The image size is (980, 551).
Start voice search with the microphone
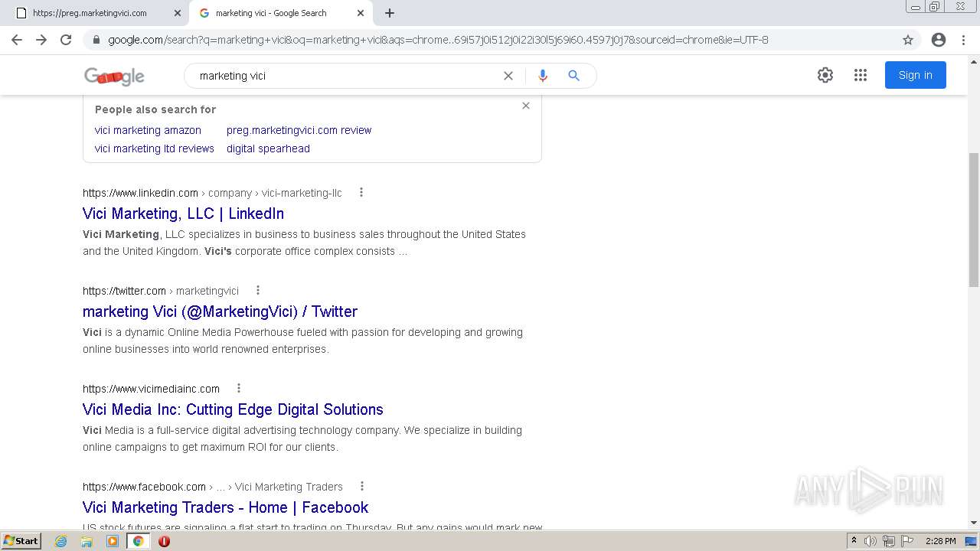(543, 76)
